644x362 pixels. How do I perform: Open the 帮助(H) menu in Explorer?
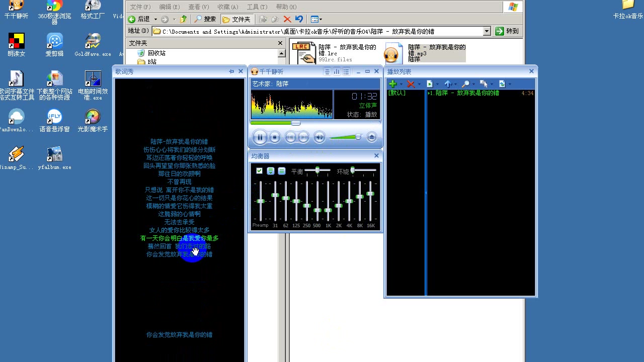286,7
